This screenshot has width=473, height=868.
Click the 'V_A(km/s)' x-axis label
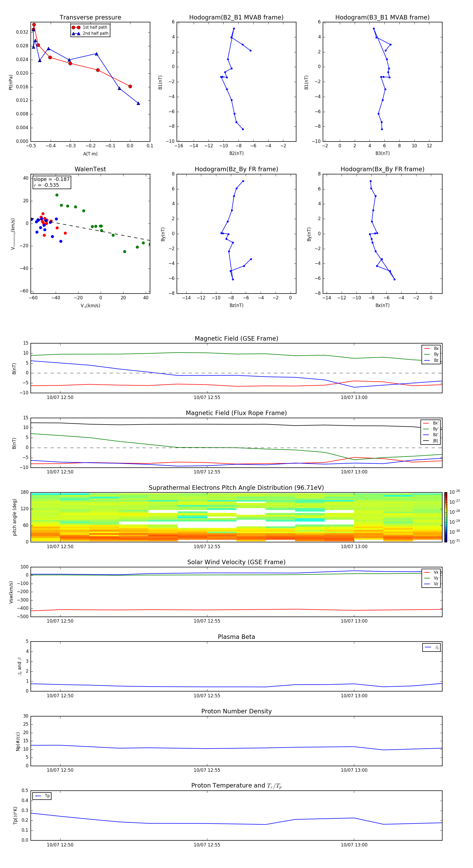coord(90,306)
